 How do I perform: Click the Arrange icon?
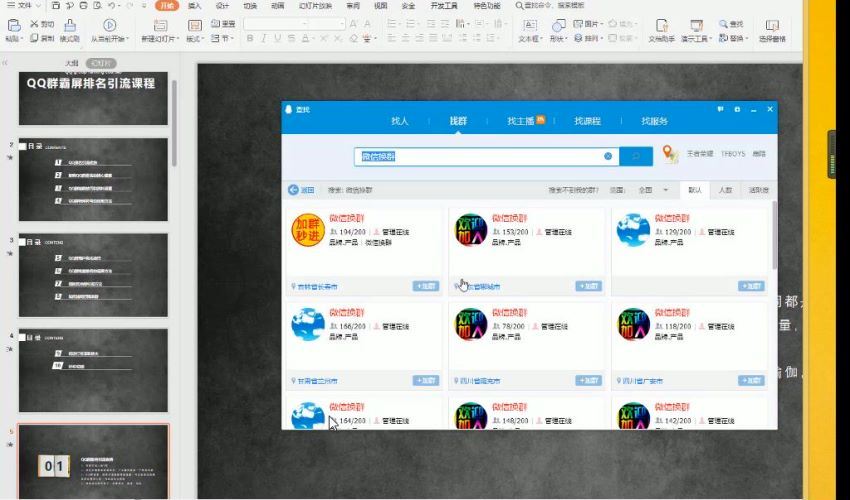coord(578,38)
